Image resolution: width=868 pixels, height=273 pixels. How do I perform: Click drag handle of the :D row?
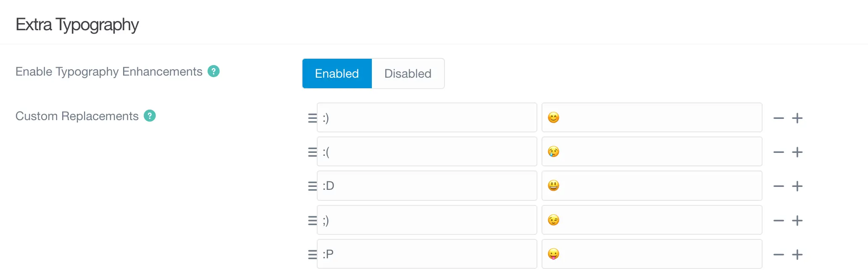coord(312,186)
